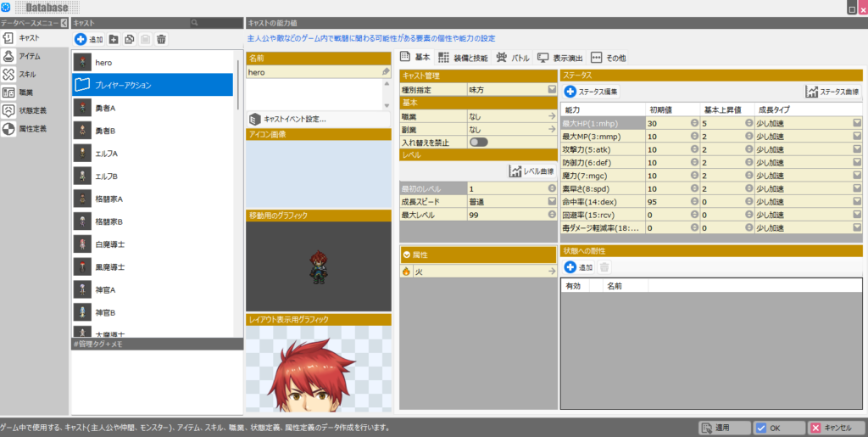
Task: Open the アイテム (Items) database category
Action: coord(30,56)
